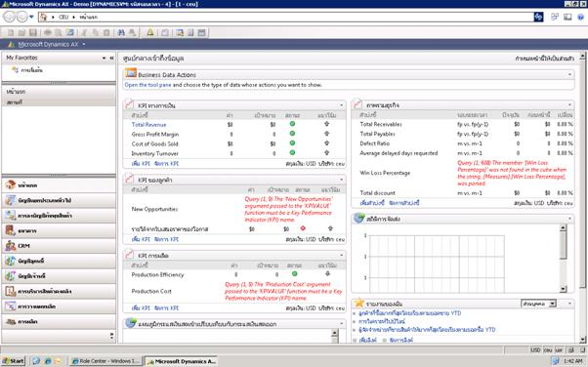588x367 pixels.
Task: Click the Open folder toolbar icon
Action: [21, 33]
